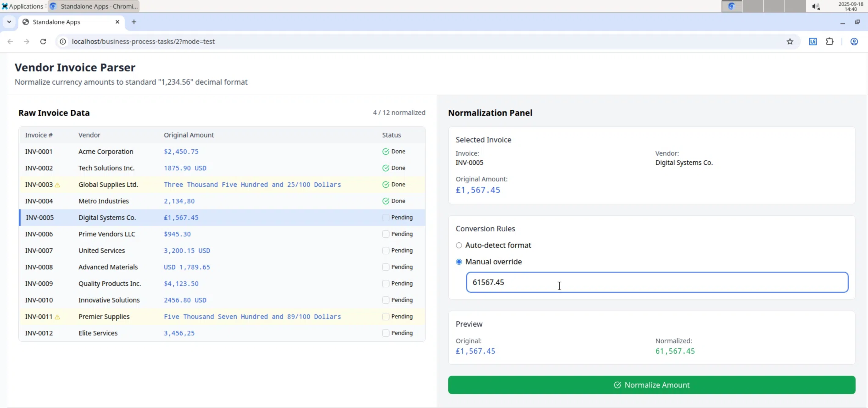Select the Elite Services invoice row
The width and height of the screenshot is (868, 408).
click(222, 333)
